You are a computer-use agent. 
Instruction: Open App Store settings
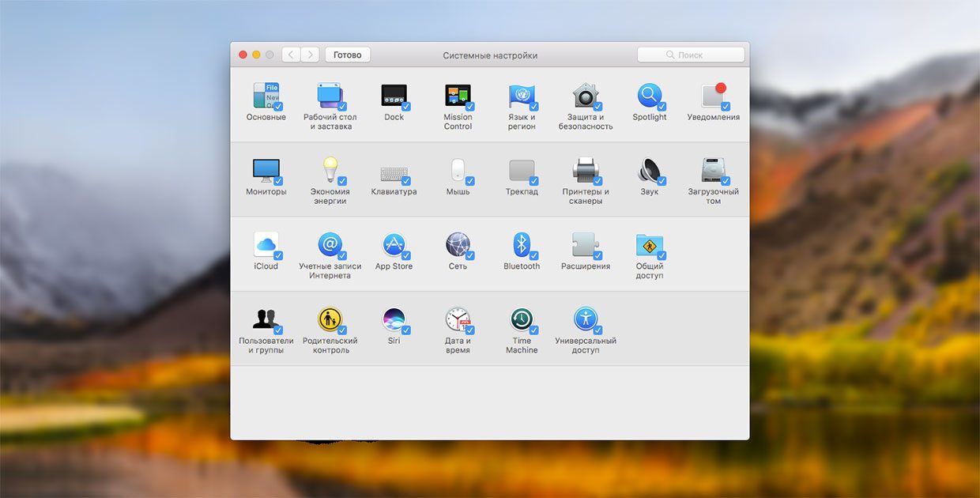click(394, 244)
